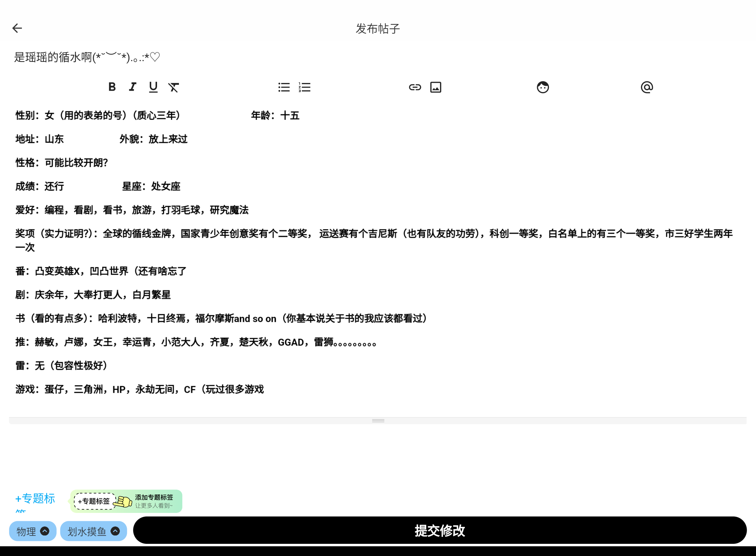Open the emoji face picker
Image resolution: width=756 pixels, height=556 pixels.
pyautogui.click(x=543, y=87)
